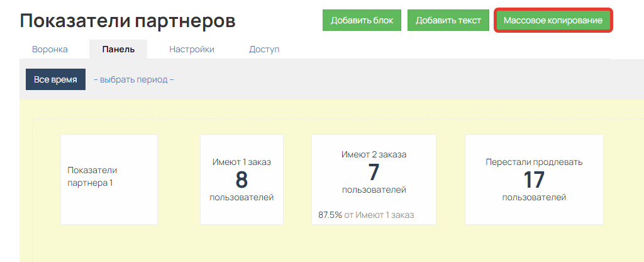
Task: Click the number 17 users value
Action: point(534,179)
